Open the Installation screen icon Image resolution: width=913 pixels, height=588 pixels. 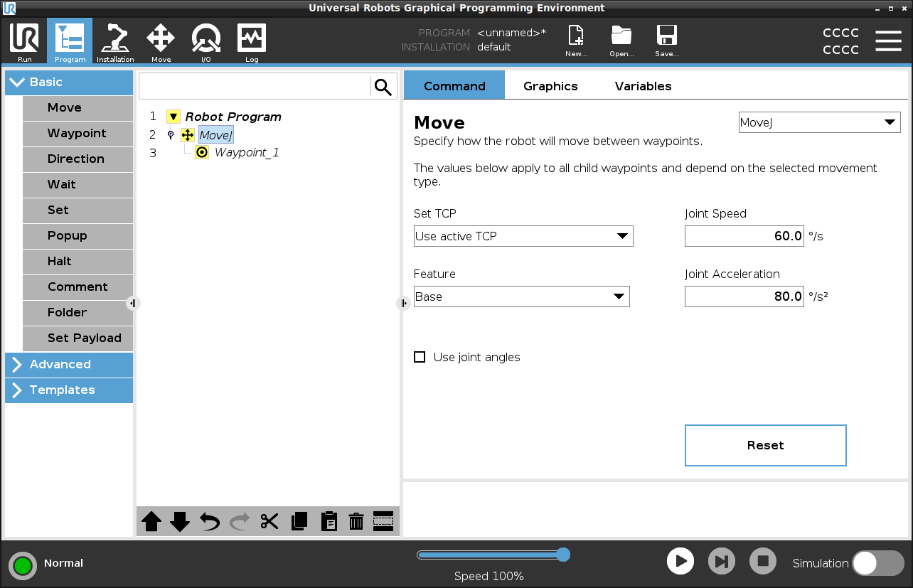pyautogui.click(x=115, y=42)
